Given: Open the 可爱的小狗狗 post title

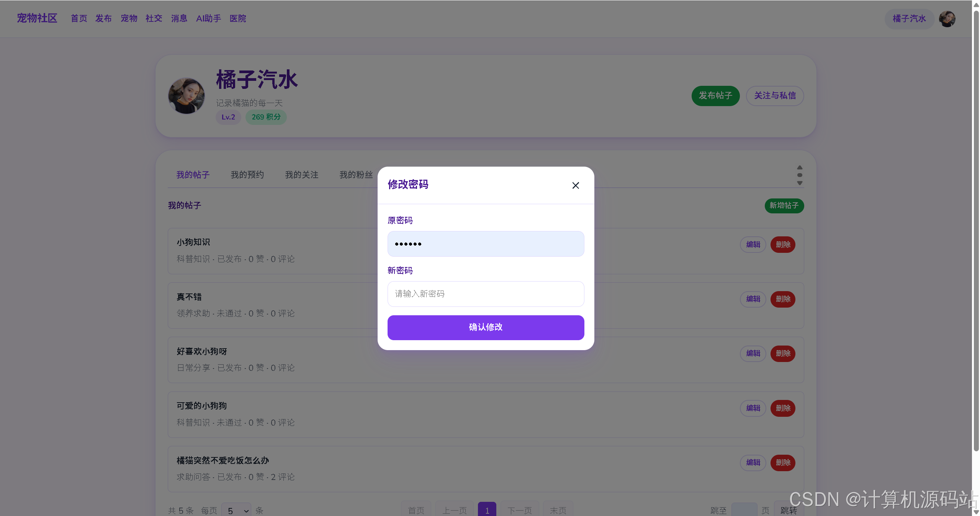Looking at the screenshot, I should (x=202, y=406).
